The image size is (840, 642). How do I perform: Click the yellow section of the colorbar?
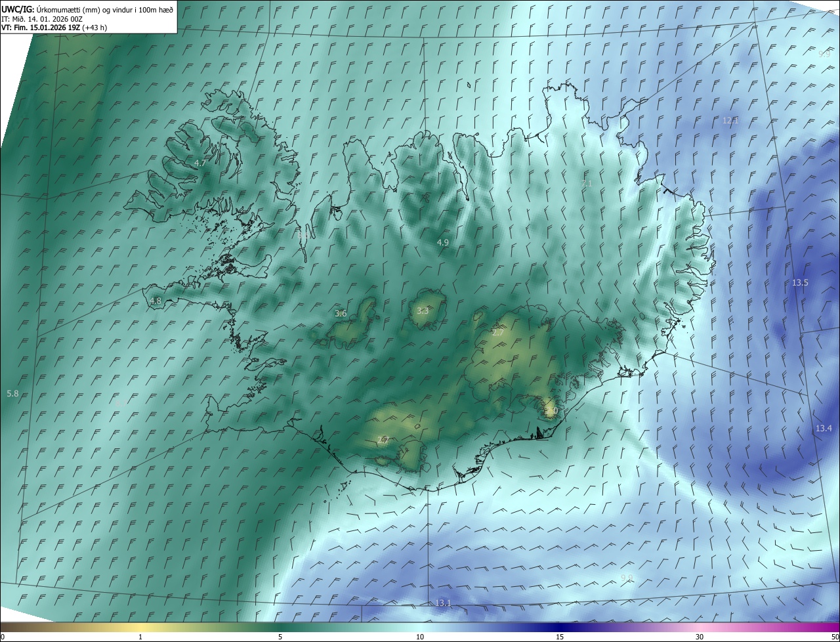140,627
